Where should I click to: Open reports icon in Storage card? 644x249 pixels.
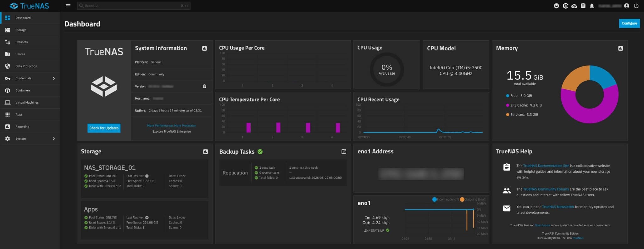(205, 152)
